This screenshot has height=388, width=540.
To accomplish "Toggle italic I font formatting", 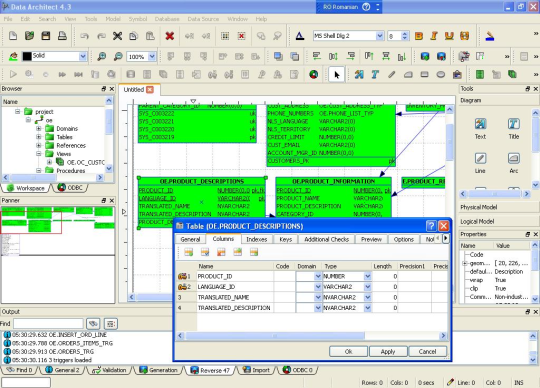I will (434, 36).
